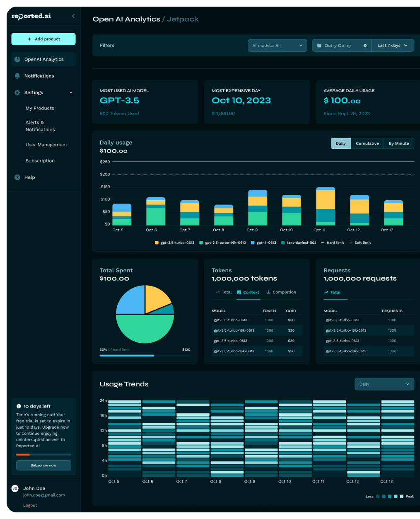Switch chart to Daily view

pyautogui.click(x=340, y=143)
